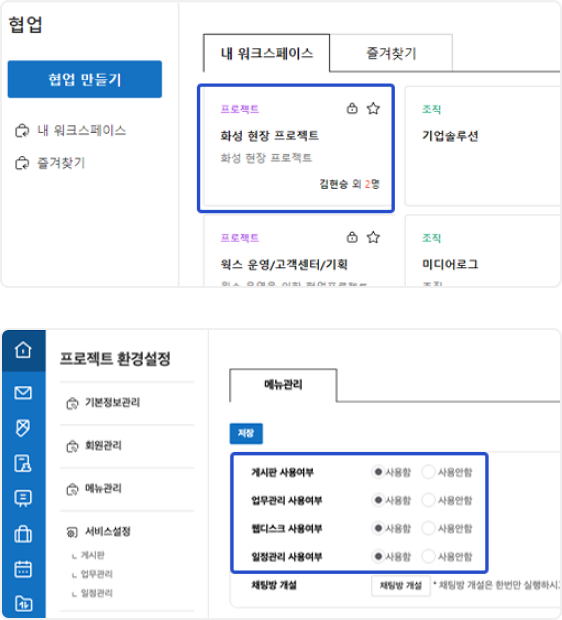Open 메뉴관리 in settings sidebar
The width and height of the screenshot is (562, 620).
coord(104,488)
